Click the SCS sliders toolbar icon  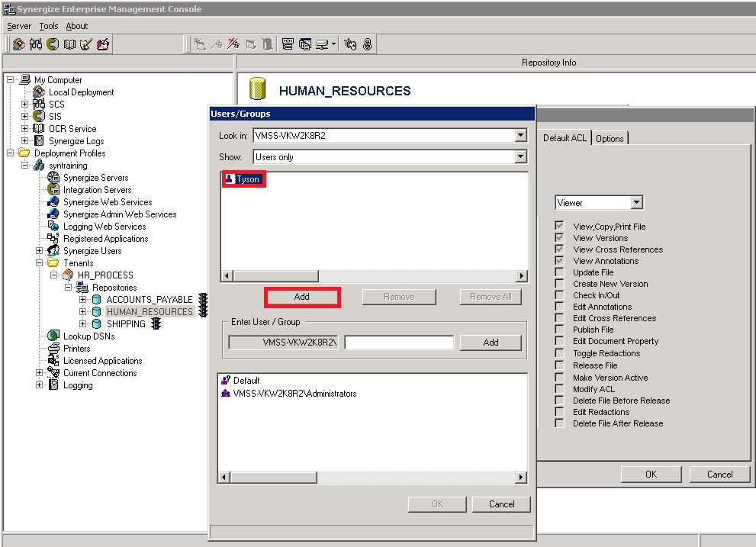pyautogui.click(x=36, y=44)
